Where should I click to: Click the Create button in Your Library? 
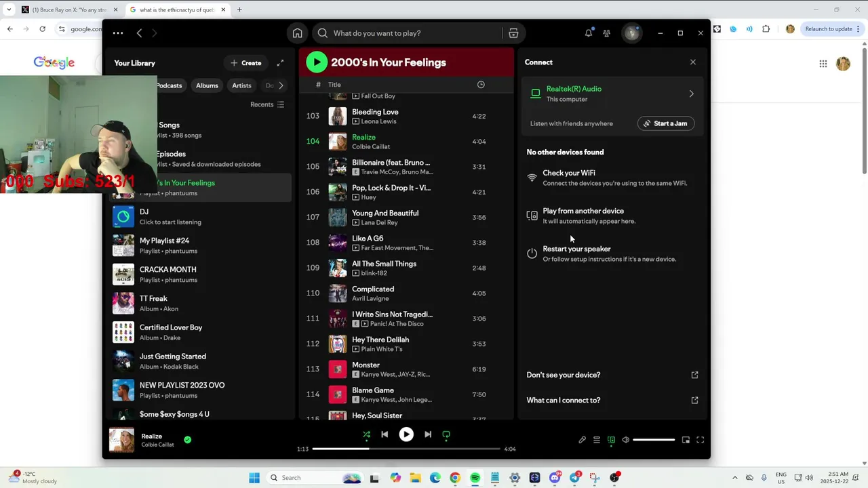[245, 63]
